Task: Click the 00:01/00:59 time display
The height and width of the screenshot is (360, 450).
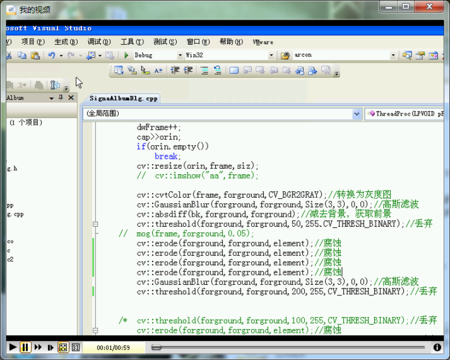Action: click(113, 348)
